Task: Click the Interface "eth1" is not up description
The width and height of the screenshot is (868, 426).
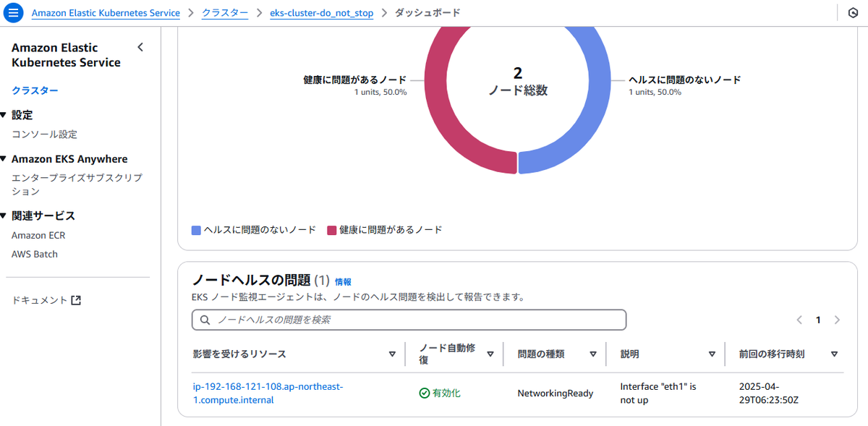Action: click(658, 393)
